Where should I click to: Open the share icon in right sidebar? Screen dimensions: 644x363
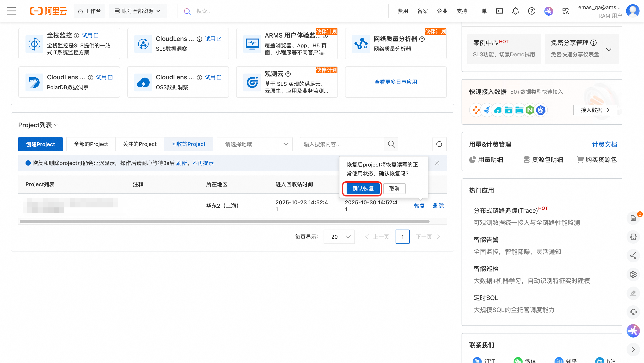pyautogui.click(x=633, y=255)
